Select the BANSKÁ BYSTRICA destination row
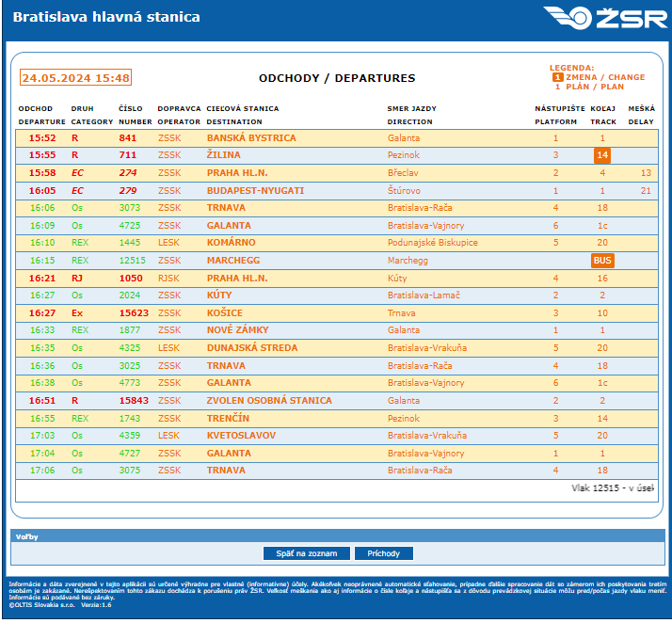Image resolution: width=672 pixels, height=623 pixels. point(250,138)
